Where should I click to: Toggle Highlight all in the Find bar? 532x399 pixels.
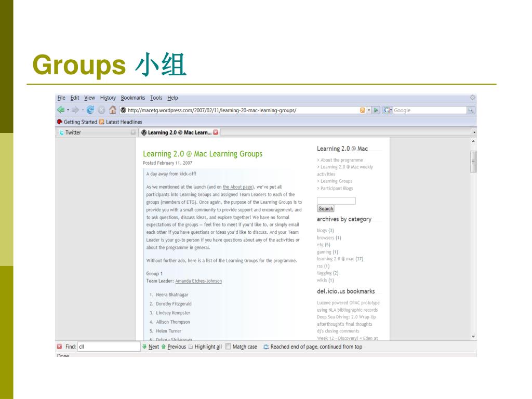[x=205, y=347]
